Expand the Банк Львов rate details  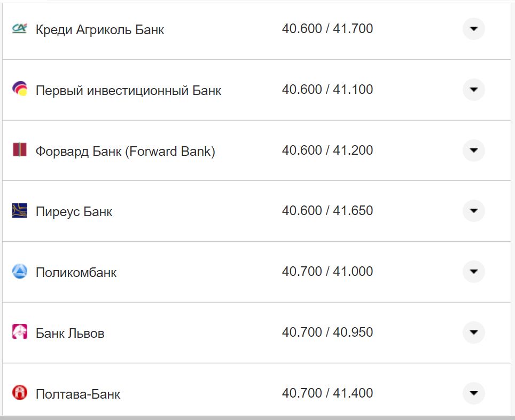click(x=473, y=332)
